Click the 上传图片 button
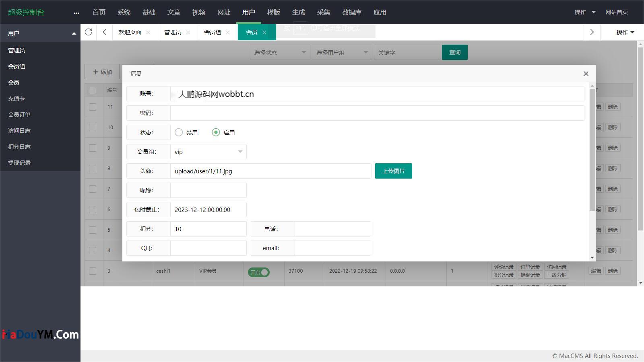This screenshot has height=362, width=644. pyautogui.click(x=394, y=171)
